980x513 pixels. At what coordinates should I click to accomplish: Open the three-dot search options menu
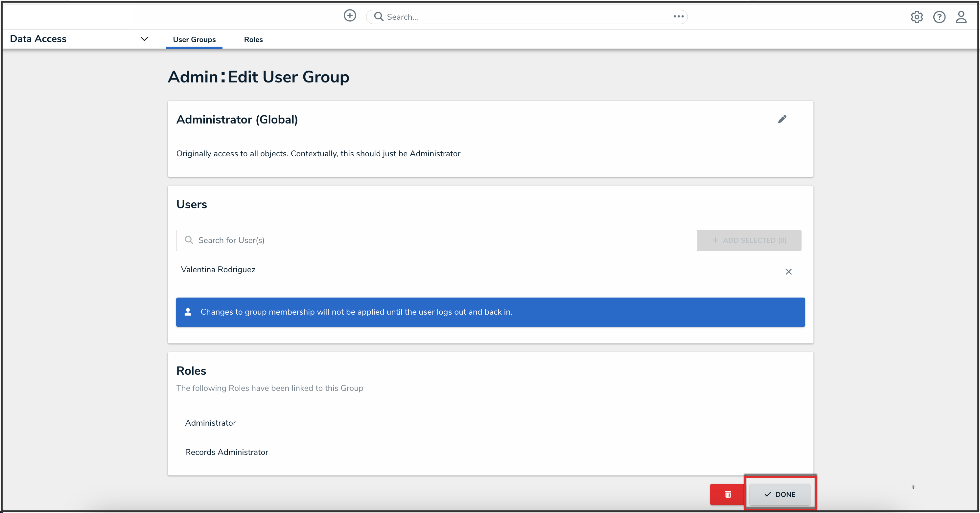click(x=678, y=16)
